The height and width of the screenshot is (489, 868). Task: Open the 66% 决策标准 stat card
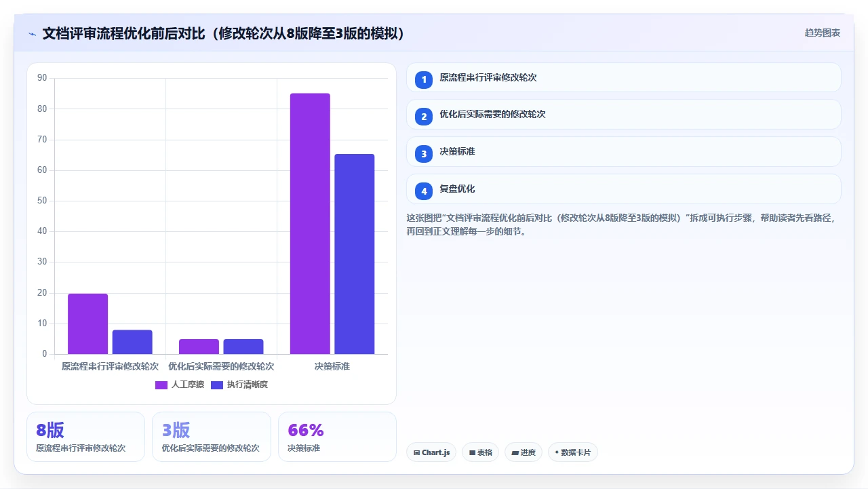pos(337,437)
